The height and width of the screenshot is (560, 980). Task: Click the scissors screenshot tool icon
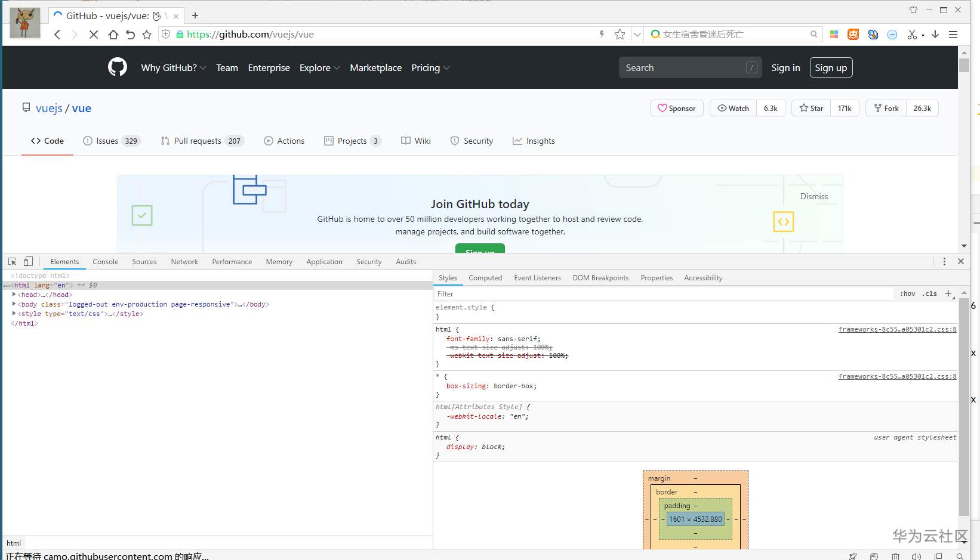[x=911, y=35]
